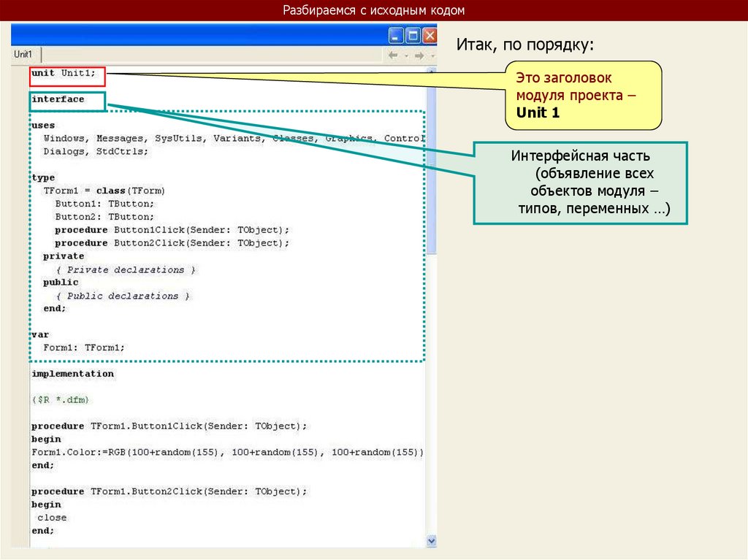The width and height of the screenshot is (748, 560).
Task: Click the '{ Private declarations }' comment
Action: coord(126,270)
